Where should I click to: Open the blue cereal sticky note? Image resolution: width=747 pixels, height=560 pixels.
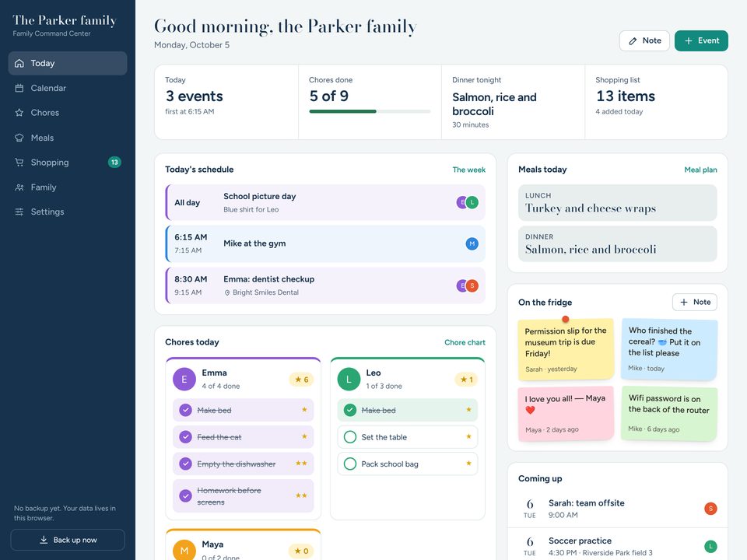[669, 349]
